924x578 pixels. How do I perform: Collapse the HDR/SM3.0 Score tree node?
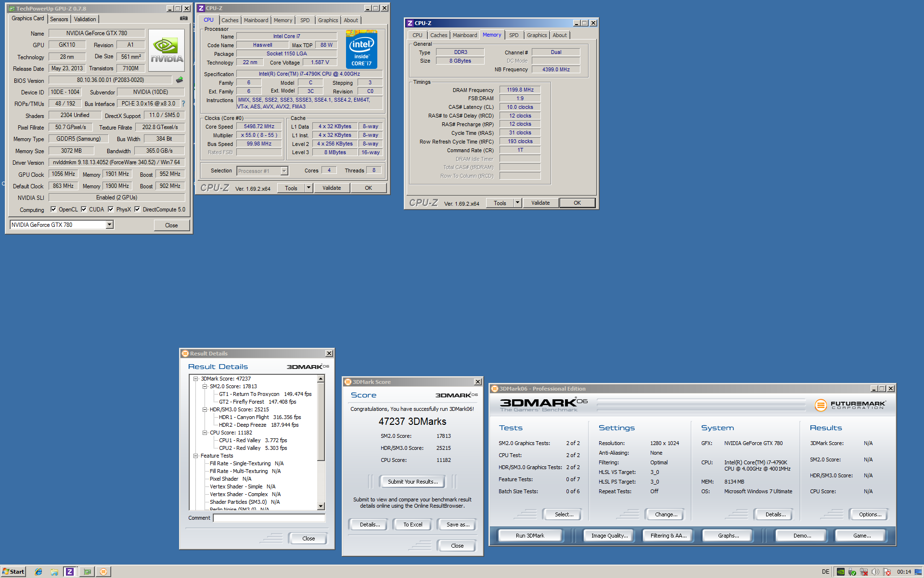pyautogui.click(x=205, y=410)
